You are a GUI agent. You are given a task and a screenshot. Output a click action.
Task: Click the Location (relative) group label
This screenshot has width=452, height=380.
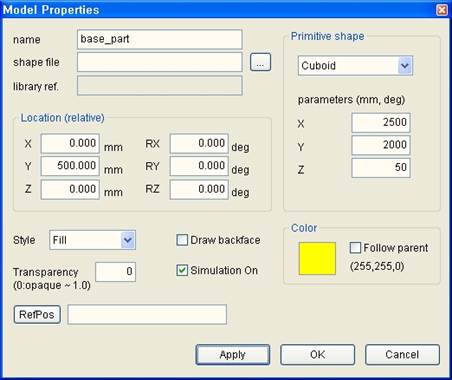click(x=62, y=118)
